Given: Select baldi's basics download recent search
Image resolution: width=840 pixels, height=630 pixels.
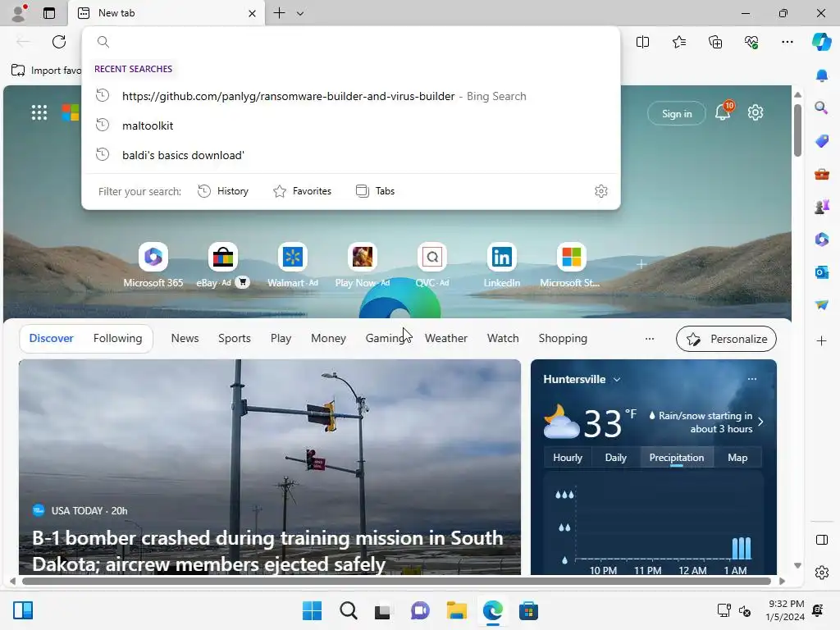Looking at the screenshot, I should pos(351,155).
